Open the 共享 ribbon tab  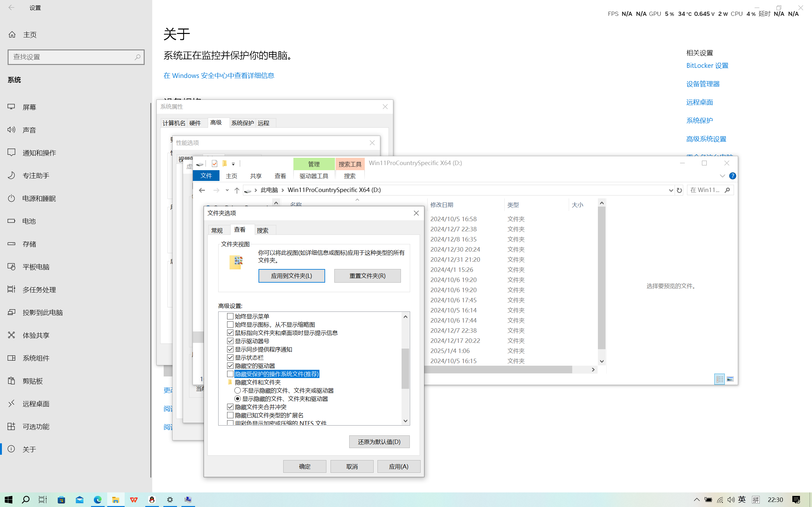[x=256, y=176]
